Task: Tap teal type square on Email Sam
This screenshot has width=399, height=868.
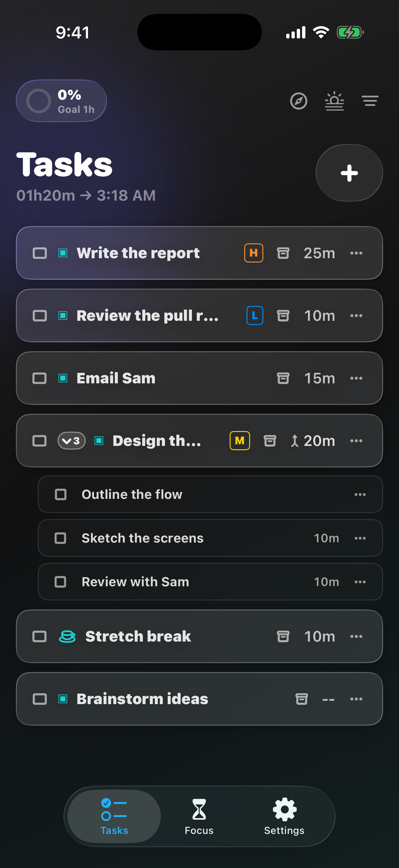Action: 63,378
